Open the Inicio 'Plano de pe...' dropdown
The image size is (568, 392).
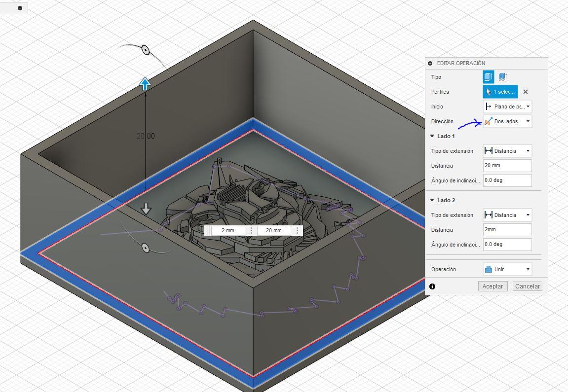(x=507, y=107)
